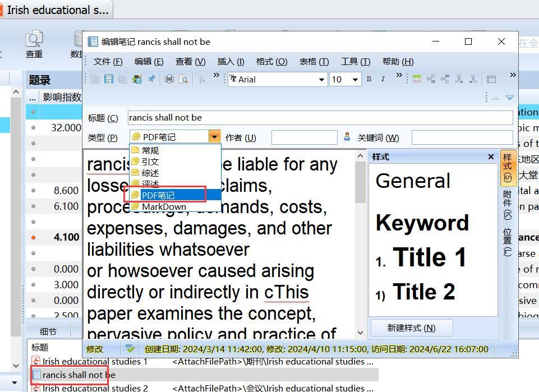The width and height of the screenshot is (539, 392).
Task: Open the 查看 (V) menu
Action: pos(191,62)
